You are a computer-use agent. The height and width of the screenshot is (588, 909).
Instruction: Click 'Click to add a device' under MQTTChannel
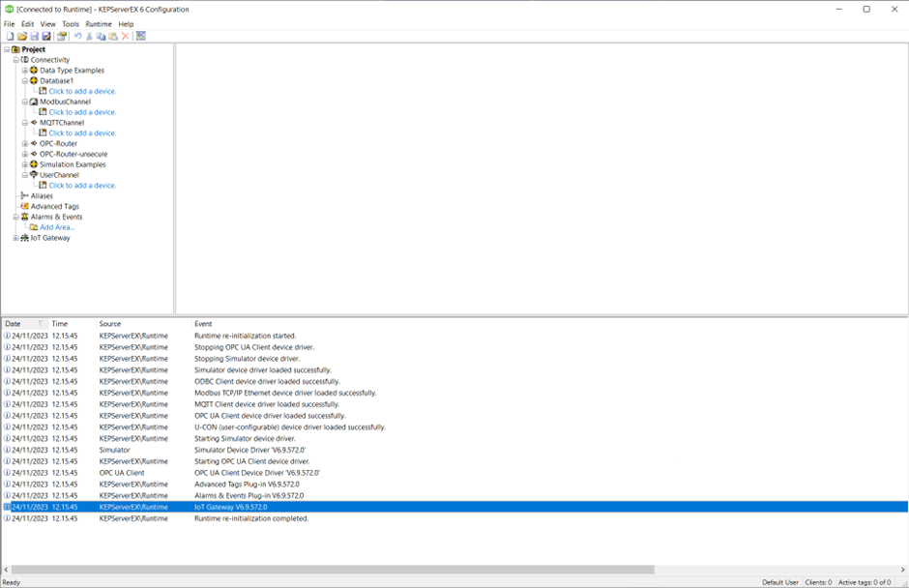pyautogui.click(x=82, y=132)
